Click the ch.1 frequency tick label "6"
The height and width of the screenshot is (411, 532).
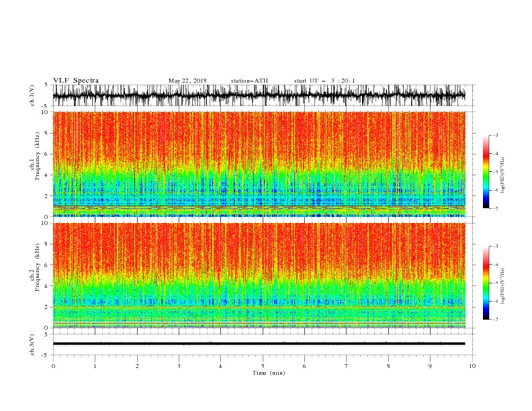point(47,154)
